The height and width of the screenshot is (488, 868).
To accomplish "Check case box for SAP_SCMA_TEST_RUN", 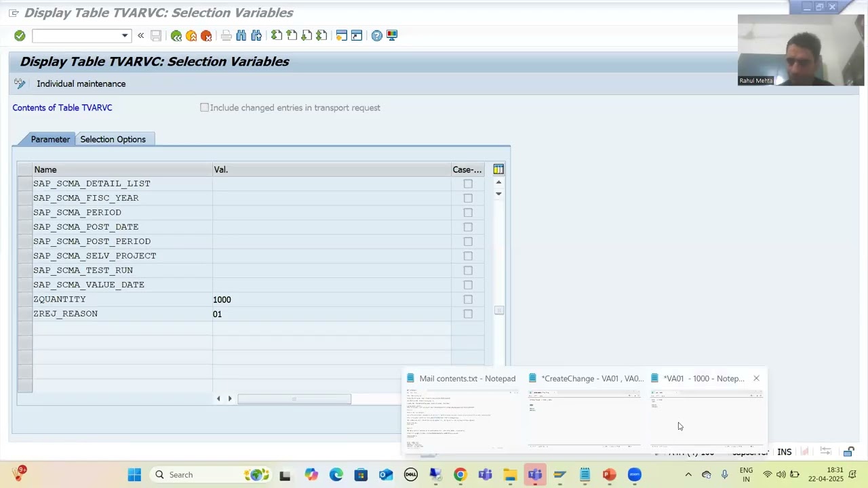I will pyautogui.click(x=468, y=270).
